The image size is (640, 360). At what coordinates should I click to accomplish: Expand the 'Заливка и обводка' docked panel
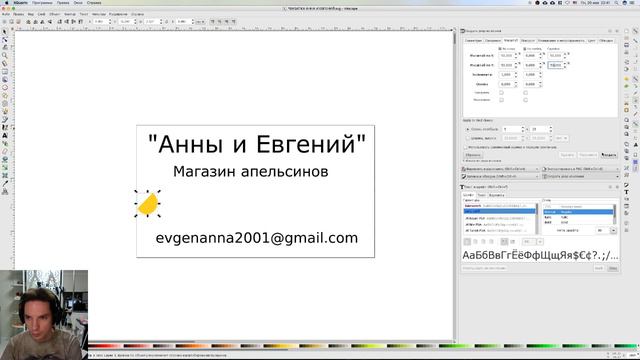point(500,176)
